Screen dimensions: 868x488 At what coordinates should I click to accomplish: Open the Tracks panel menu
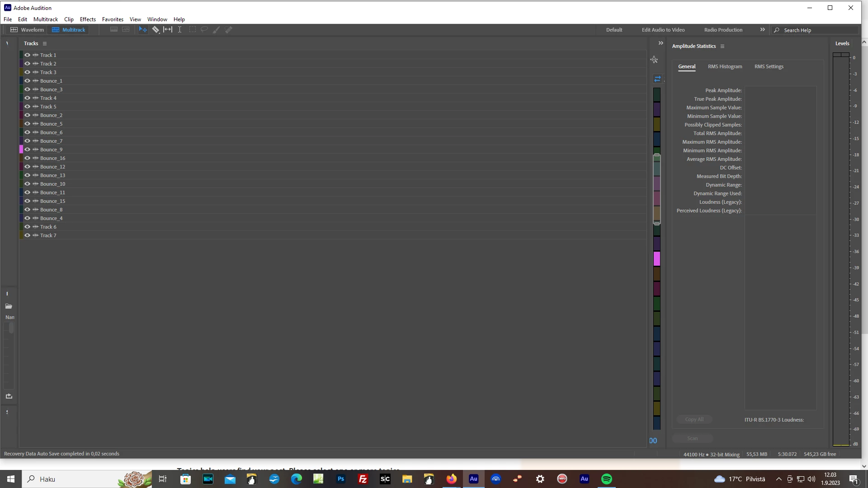(x=45, y=44)
